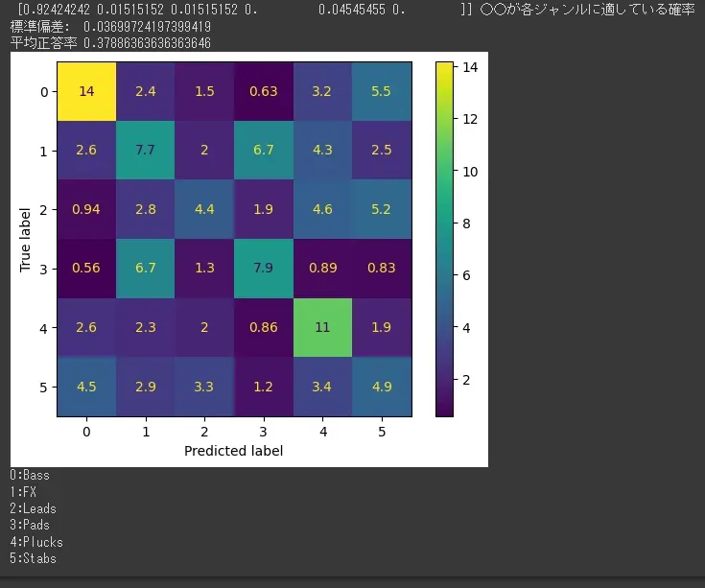Click the matrix cell showing 14
The width and height of the screenshot is (705, 588).
point(86,92)
